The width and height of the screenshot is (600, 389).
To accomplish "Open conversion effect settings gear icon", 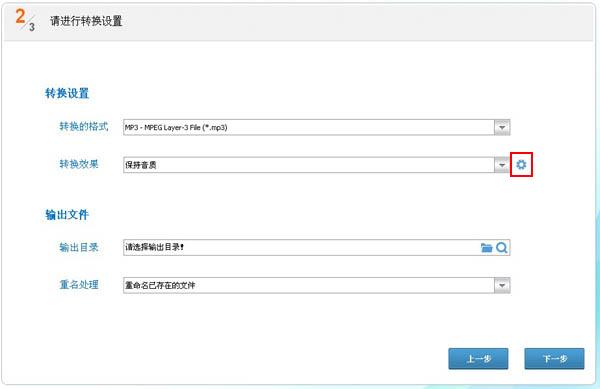I will pyautogui.click(x=521, y=165).
